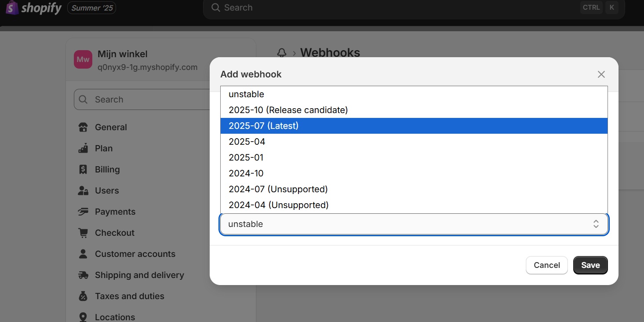Select 2025-07 (Latest) API version
Screen dimensions: 644x322
point(263,126)
